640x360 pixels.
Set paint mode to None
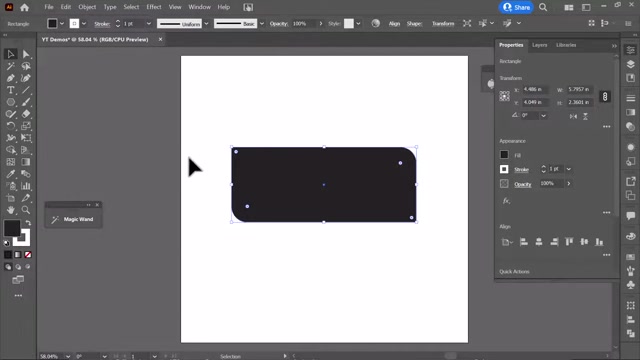28,255
